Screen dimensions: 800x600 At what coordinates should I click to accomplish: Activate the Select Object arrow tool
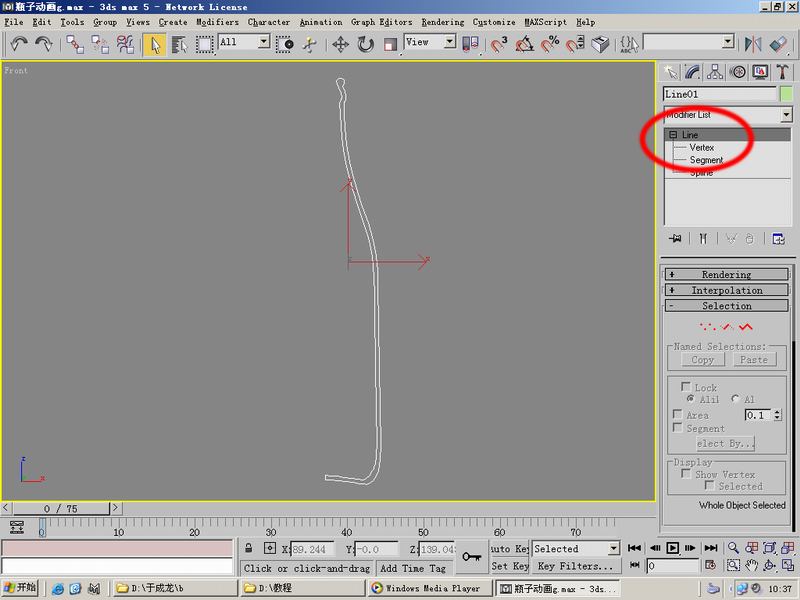(155, 44)
